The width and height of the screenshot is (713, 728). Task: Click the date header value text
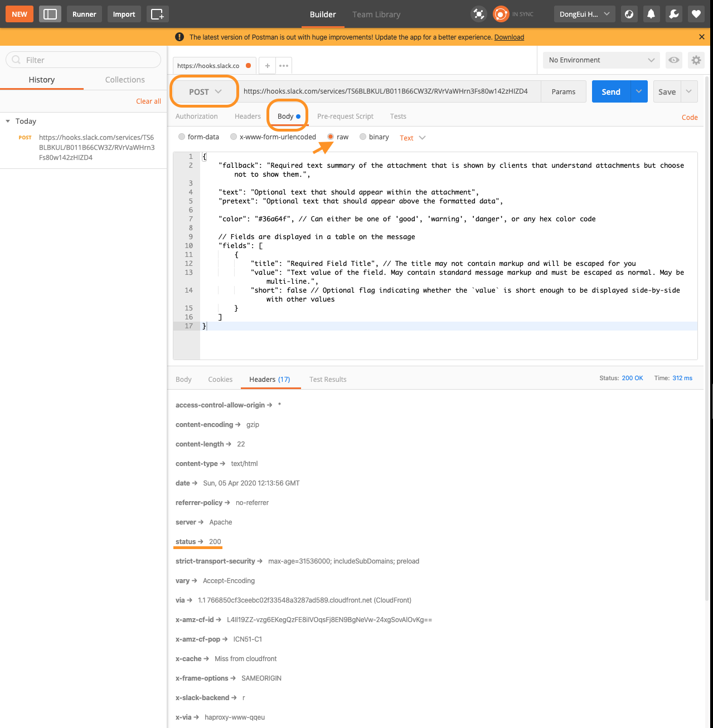point(251,483)
